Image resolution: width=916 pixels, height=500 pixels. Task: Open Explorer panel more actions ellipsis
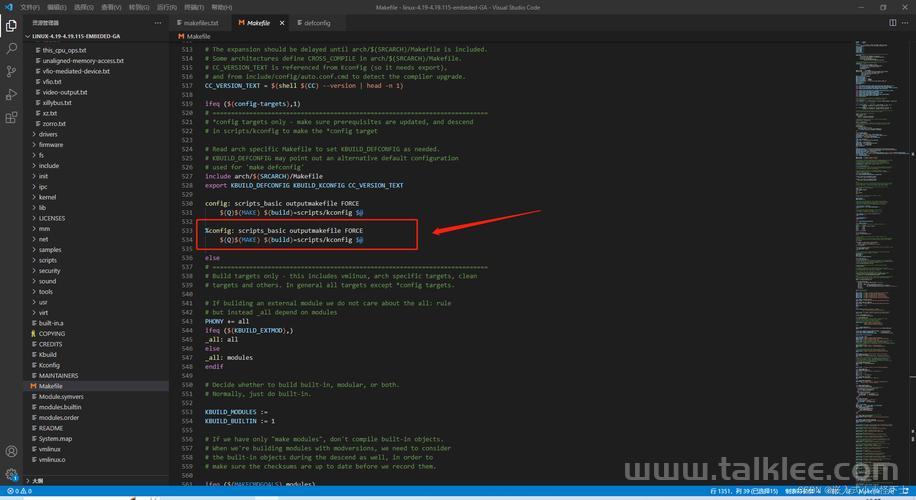click(158, 23)
